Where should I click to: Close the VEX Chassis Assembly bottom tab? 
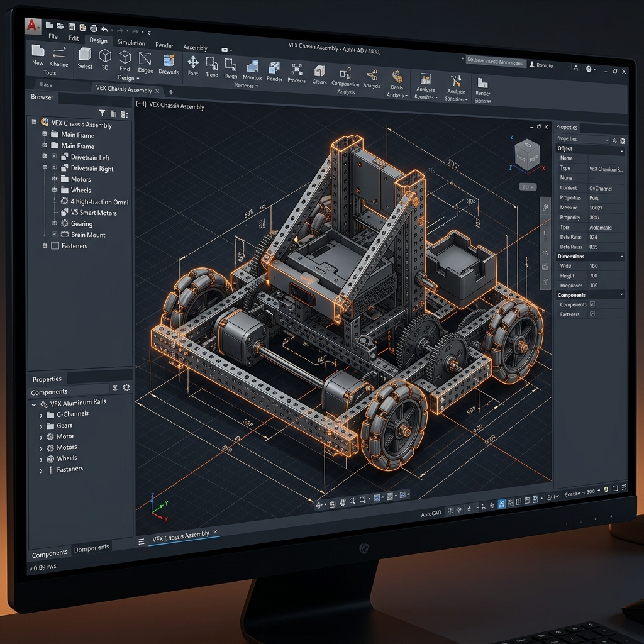pos(215,532)
